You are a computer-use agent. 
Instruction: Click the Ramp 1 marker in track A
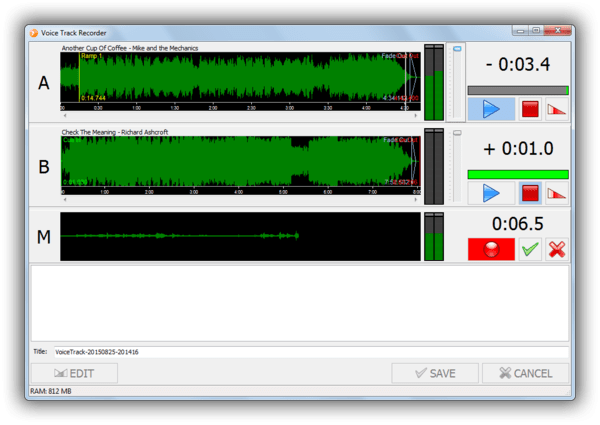click(91, 56)
